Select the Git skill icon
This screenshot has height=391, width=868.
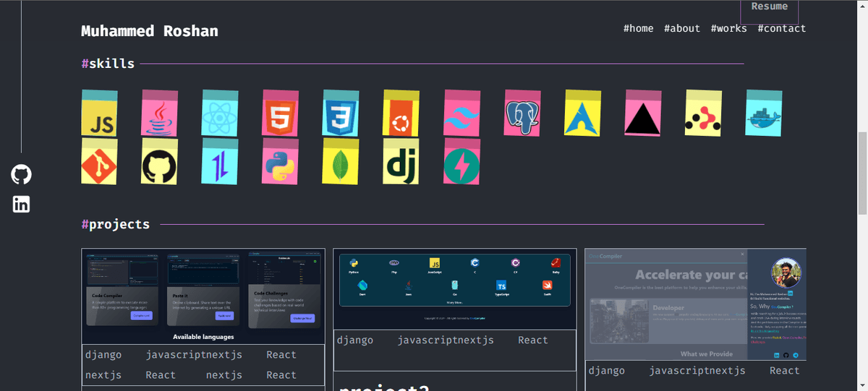pyautogui.click(x=100, y=161)
